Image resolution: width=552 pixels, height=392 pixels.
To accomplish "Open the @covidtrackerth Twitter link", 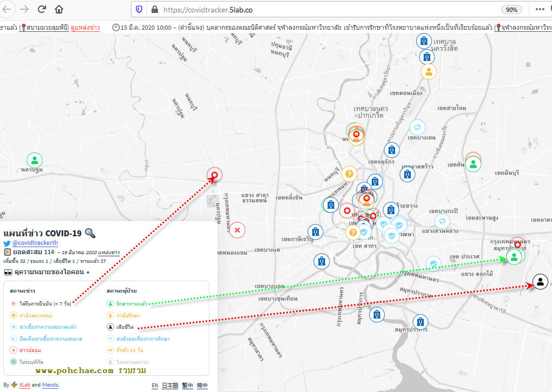I will (x=35, y=243).
